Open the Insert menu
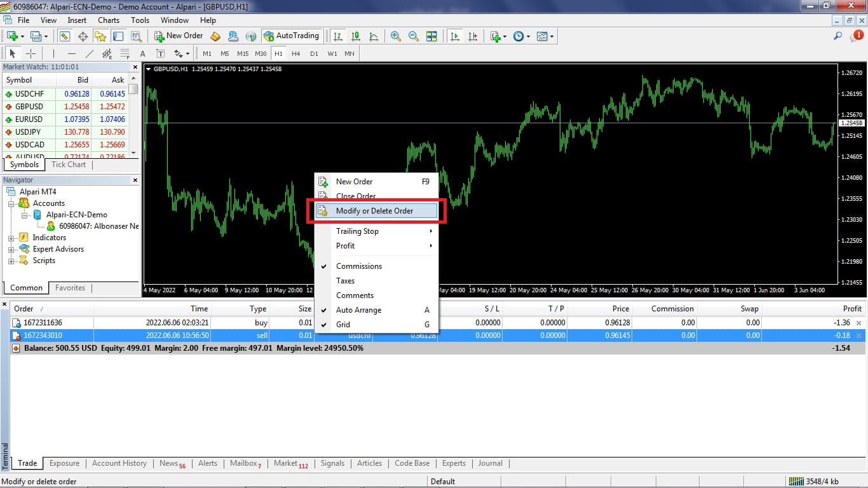The height and width of the screenshot is (488, 868). point(77,20)
